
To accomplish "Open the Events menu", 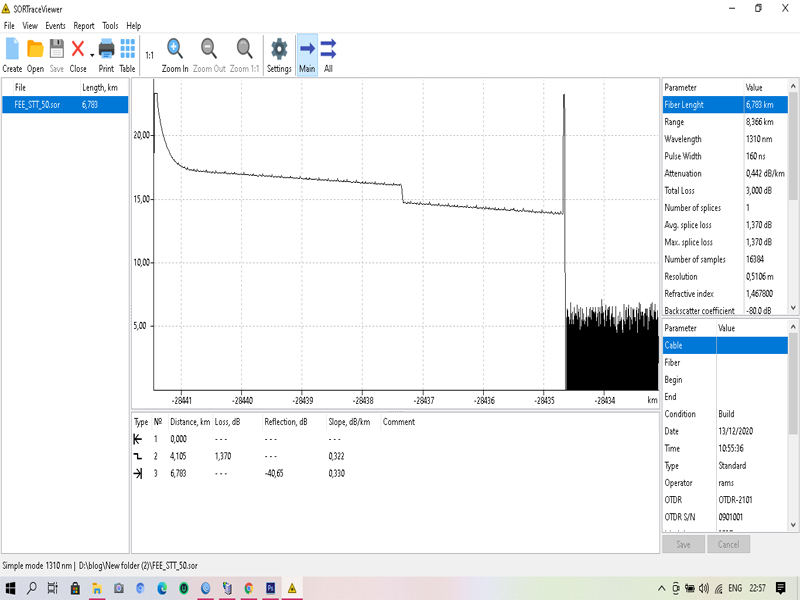I will tap(54, 25).
